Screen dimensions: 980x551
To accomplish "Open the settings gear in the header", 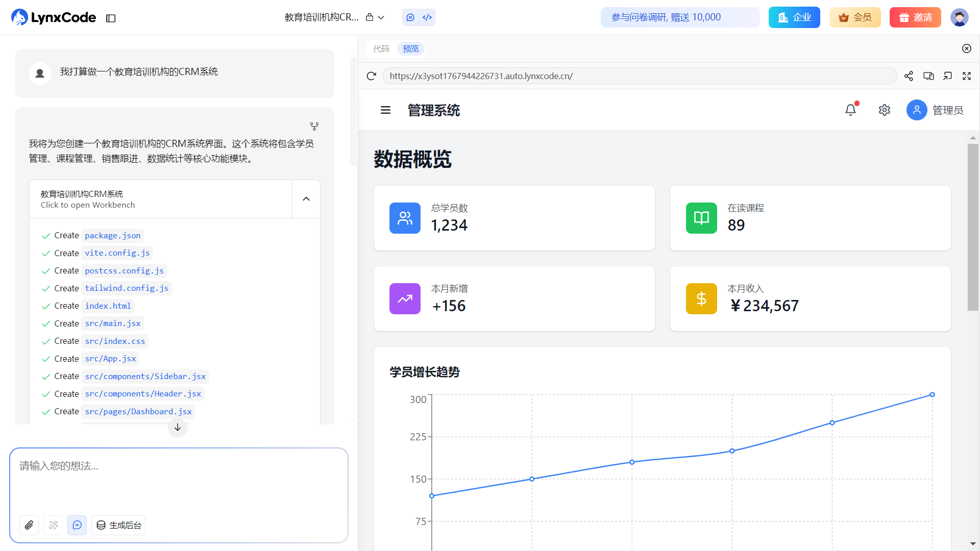I will pos(885,110).
